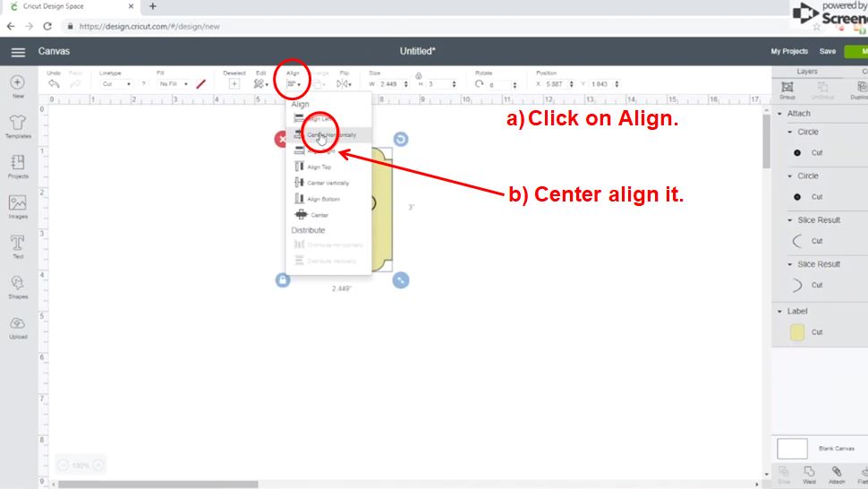Close the Cricut Design Space tab
The width and height of the screenshot is (868, 489).
132,6
